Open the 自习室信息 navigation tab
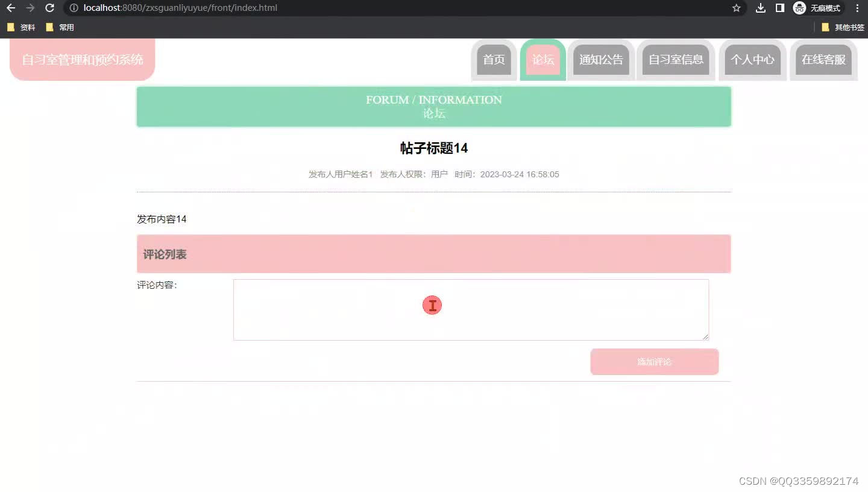This screenshot has height=492, width=868. pyautogui.click(x=676, y=60)
